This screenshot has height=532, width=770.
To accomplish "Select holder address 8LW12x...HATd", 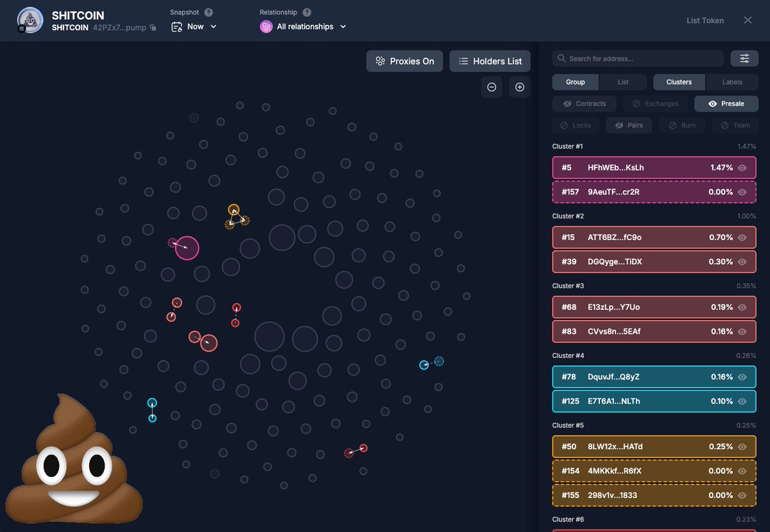I will point(615,447).
